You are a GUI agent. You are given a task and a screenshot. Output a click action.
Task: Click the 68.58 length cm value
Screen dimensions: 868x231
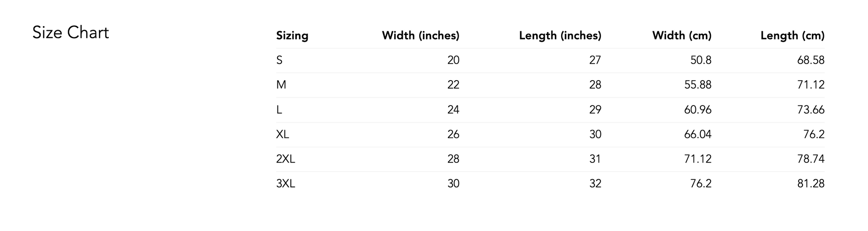[811, 60]
